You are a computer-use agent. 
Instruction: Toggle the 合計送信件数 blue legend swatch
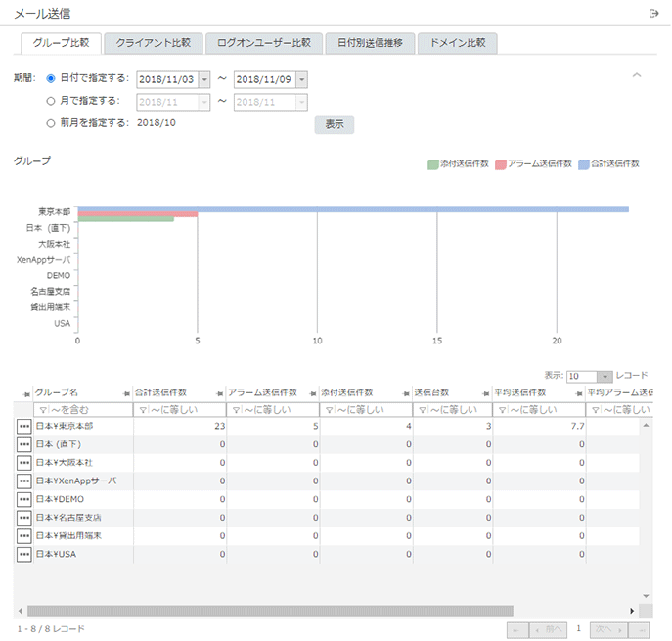[584, 163]
